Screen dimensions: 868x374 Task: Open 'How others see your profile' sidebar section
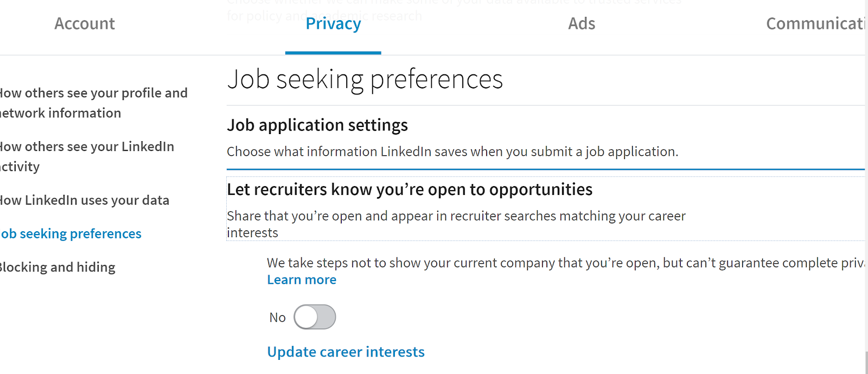pyautogui.click(x=93, y=103)
